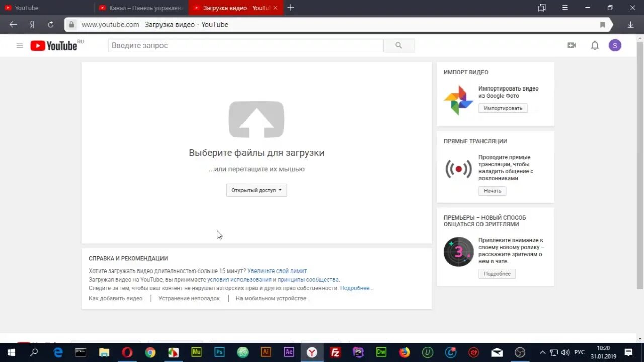Open На мобильном устройстве link
The height and width of the screenshot is (362, 644).
(271, 298)
